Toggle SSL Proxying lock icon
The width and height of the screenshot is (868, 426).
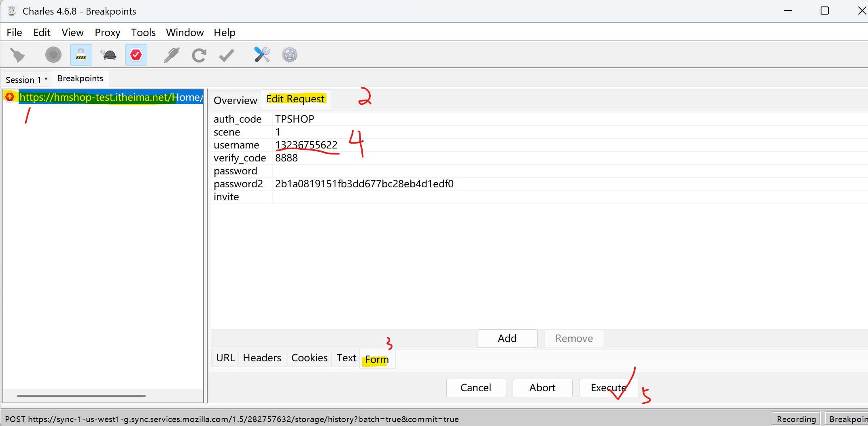click(81, 55)
